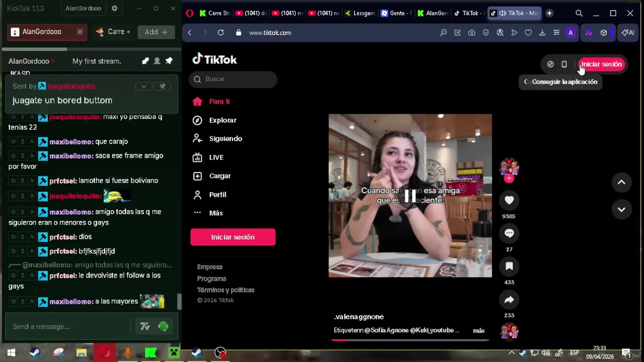Open Opera downloads icon in address bar
This screenshot has width=644, height=362.
pos(542,33)
